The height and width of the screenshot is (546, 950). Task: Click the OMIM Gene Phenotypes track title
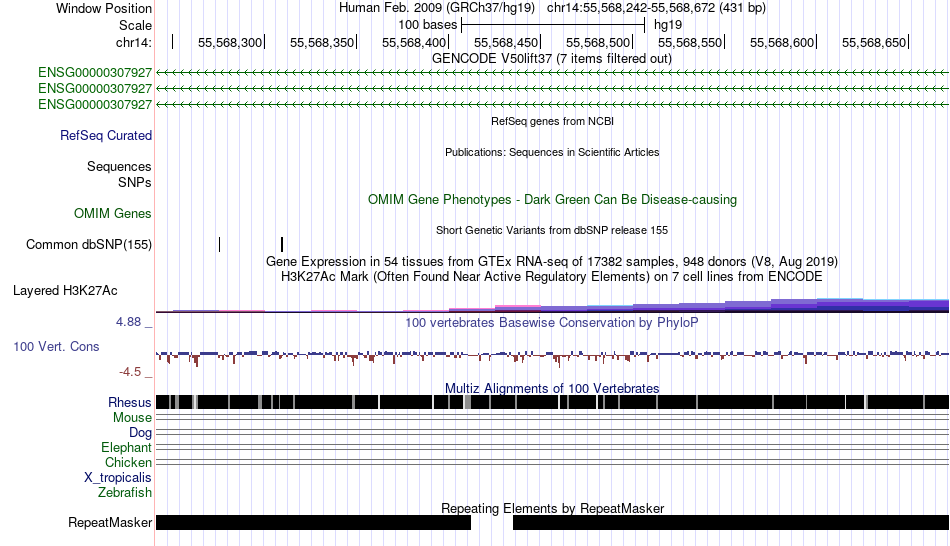click(x=552, y=199)
